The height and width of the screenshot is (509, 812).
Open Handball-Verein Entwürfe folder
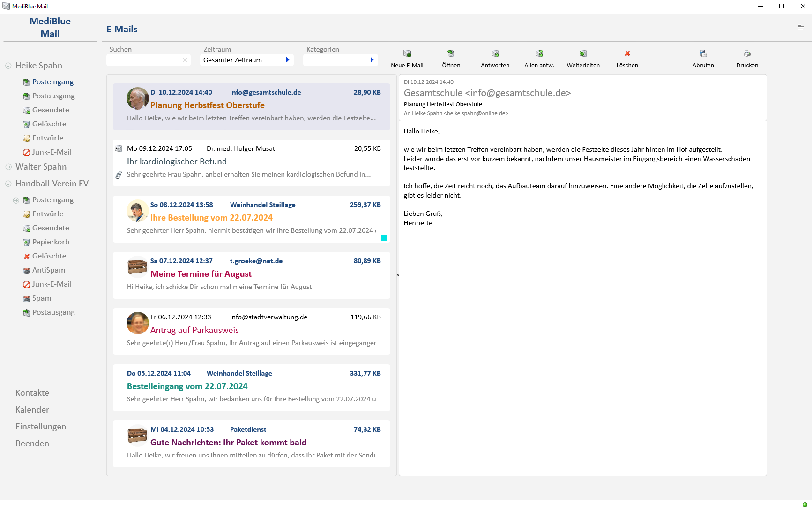coord(48,214)
